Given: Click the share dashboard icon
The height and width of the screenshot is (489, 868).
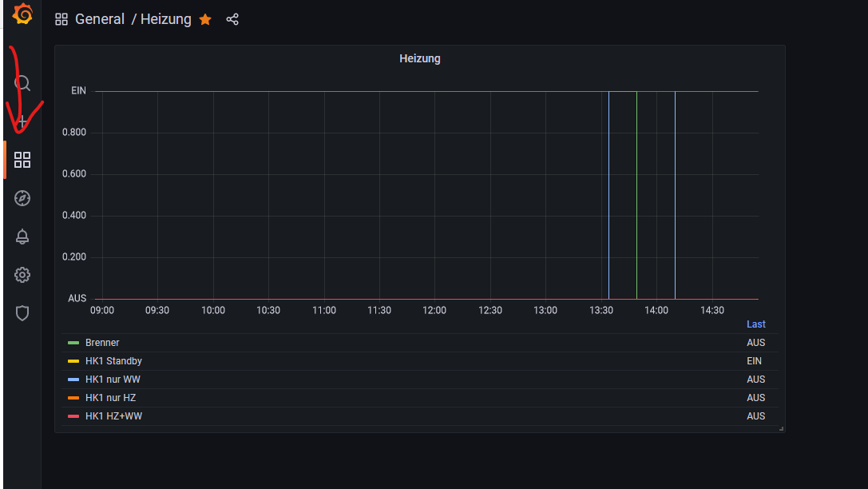Looking at the screenshot, I should (232, 19).
